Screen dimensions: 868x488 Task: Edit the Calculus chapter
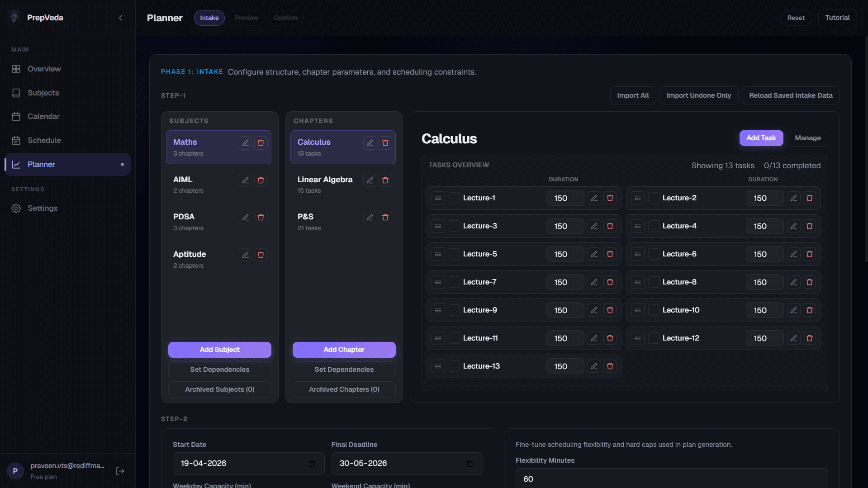[x=370, y=143]
